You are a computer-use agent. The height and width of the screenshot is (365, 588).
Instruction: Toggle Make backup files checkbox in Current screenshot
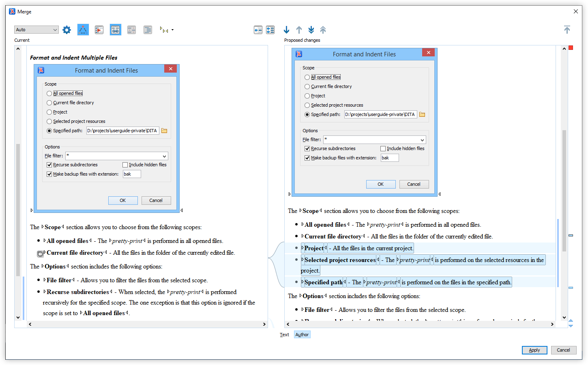click(x=49, y=174)
